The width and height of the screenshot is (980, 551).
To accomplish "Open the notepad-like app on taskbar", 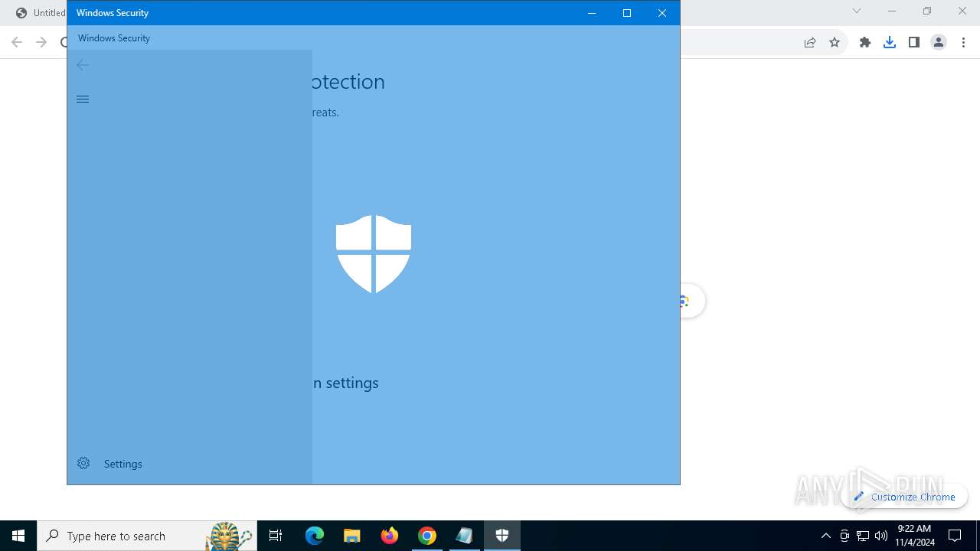I will click(465, 536).
